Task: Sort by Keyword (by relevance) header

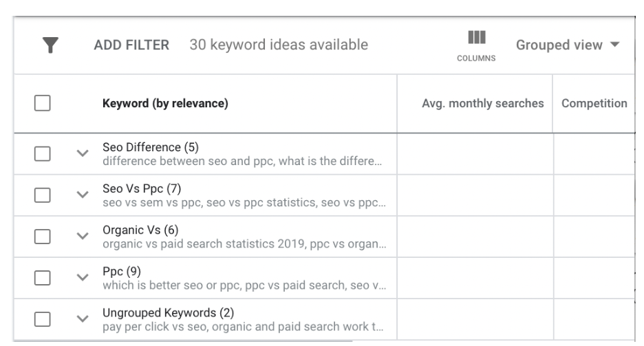Action: pos(165,104)
